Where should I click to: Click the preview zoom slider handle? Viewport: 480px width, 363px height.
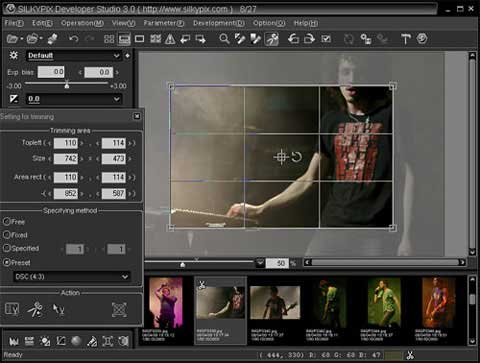click(x=182, y=264)
